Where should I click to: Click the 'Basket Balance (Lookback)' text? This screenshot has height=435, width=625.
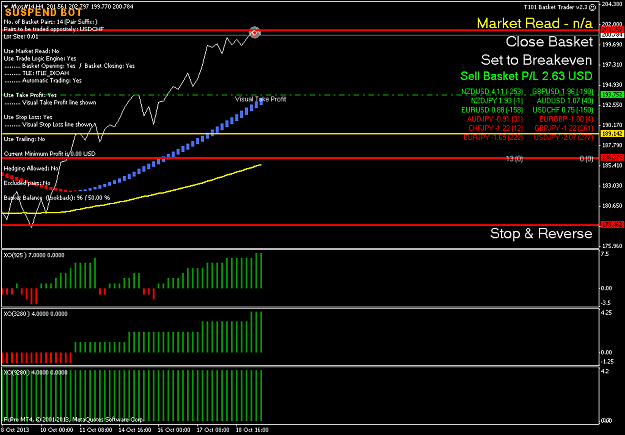(57, 198)
